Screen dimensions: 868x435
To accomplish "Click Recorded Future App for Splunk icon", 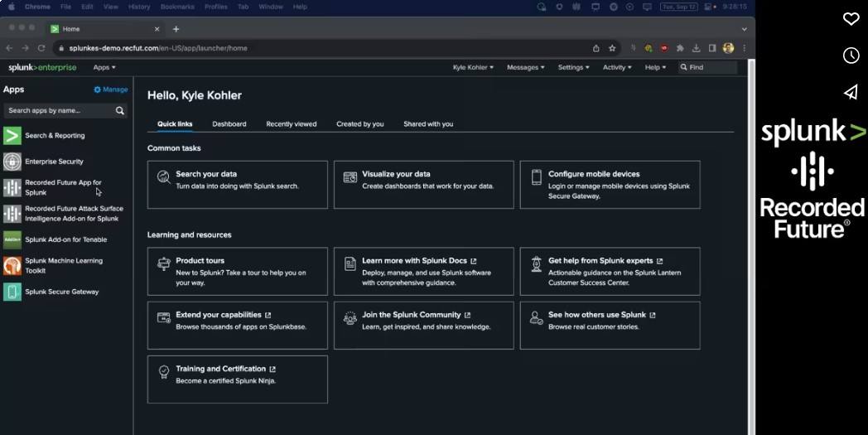I will click(12, 188).
